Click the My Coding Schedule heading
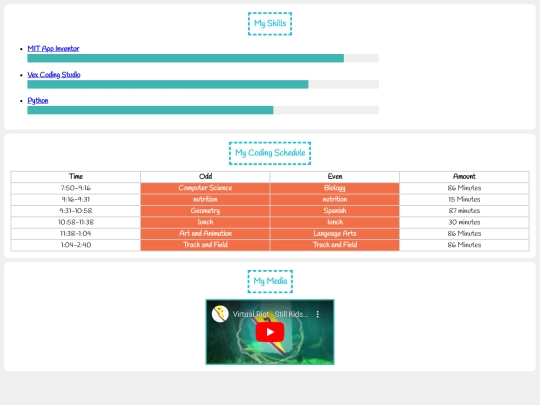 270,153
